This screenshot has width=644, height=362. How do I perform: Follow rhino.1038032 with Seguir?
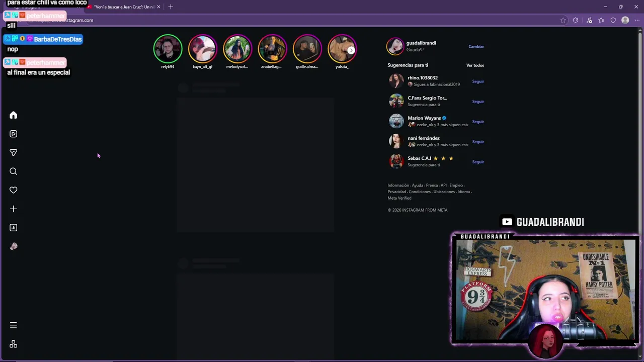pyautogui.click(x=478, y=81)
